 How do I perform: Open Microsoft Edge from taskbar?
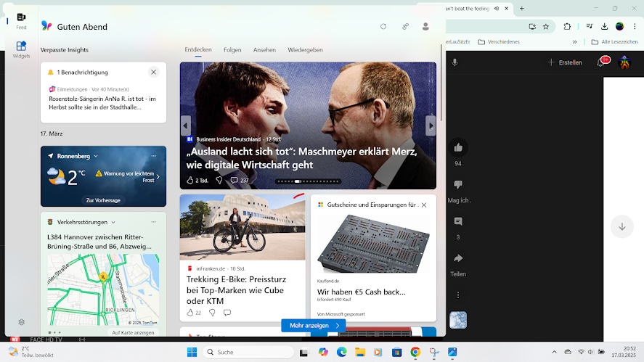click(x=341, y=352)
